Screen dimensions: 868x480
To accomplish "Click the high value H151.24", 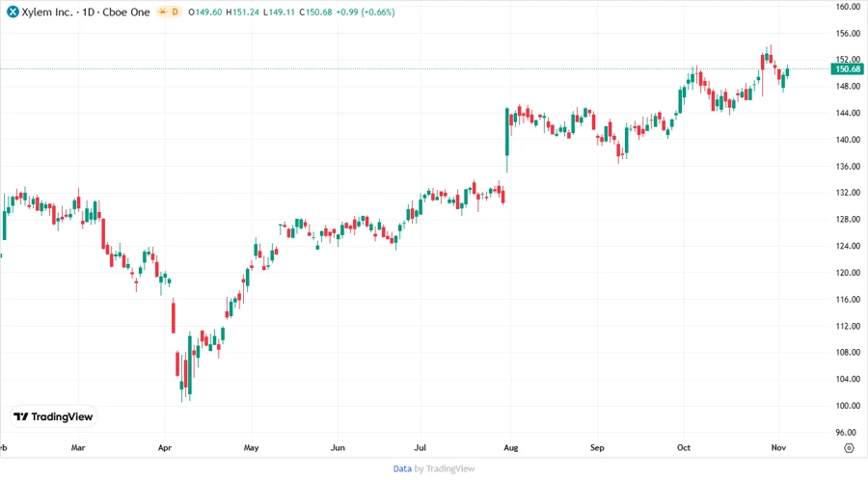I will point(242,12).
